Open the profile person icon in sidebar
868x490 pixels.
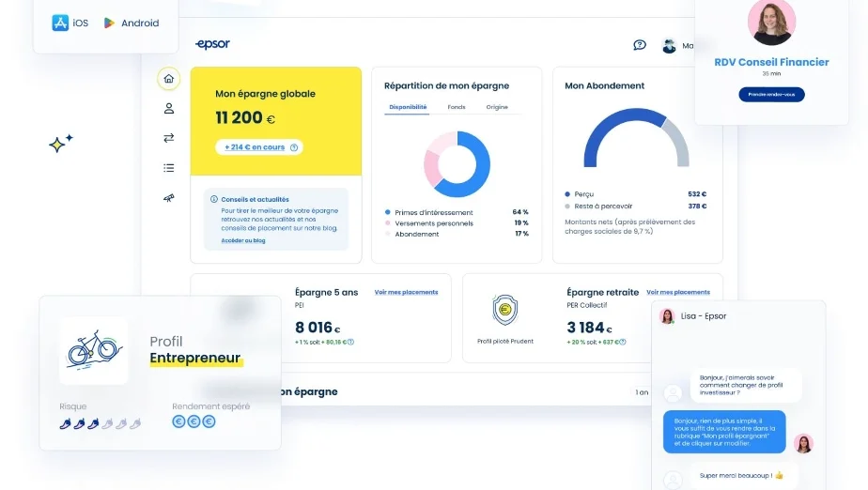click(x=169, y=109)
